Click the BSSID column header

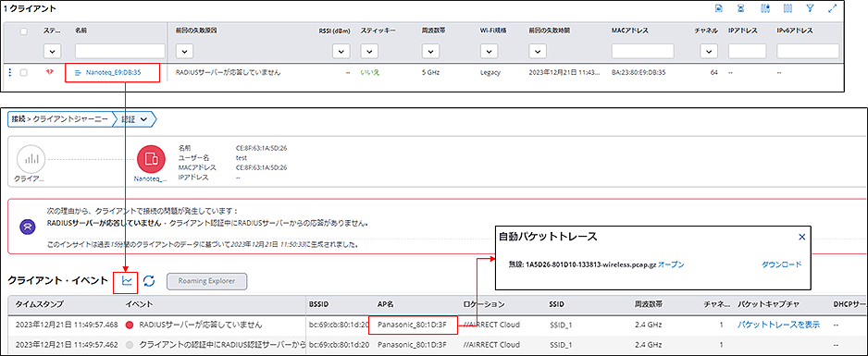pos(320,304)
